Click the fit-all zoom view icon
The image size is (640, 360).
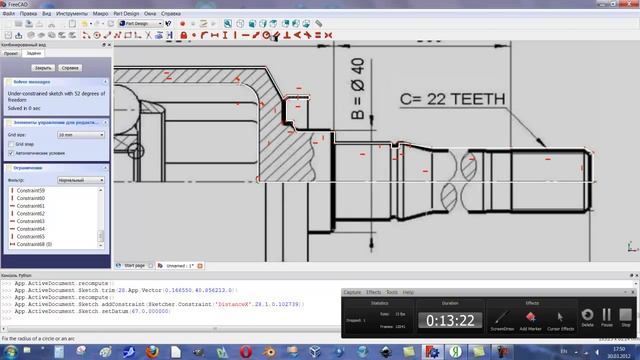pyautogui.click(x=228, y=24)
